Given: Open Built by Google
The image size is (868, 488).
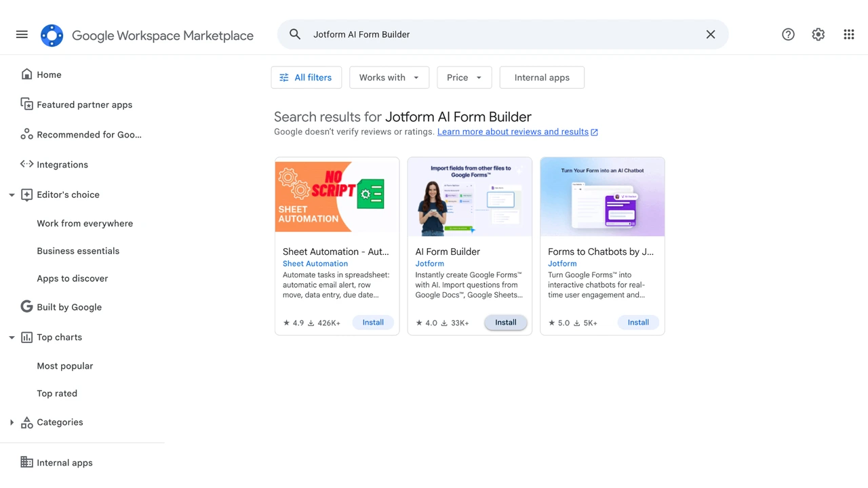Looking at the screenshot, I should point(69,306).
